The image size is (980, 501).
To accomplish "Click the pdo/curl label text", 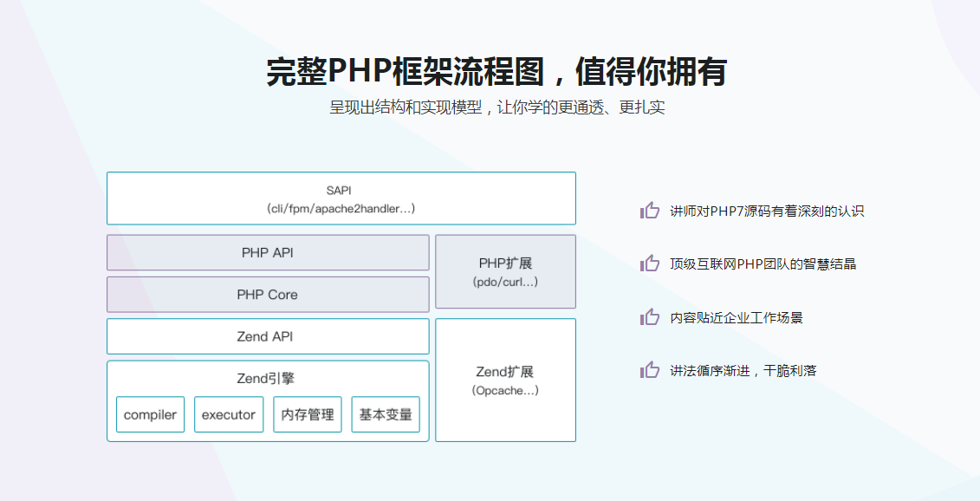I will 505,282.
